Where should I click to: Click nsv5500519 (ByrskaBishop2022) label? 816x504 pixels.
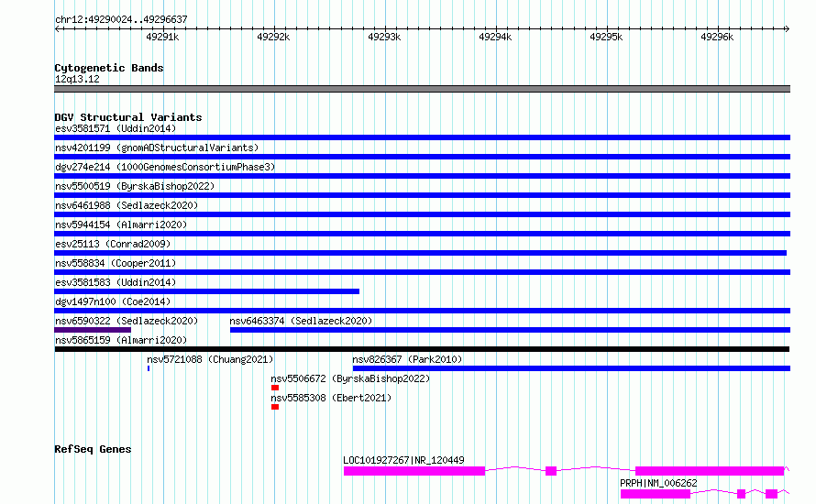point(135,186)
